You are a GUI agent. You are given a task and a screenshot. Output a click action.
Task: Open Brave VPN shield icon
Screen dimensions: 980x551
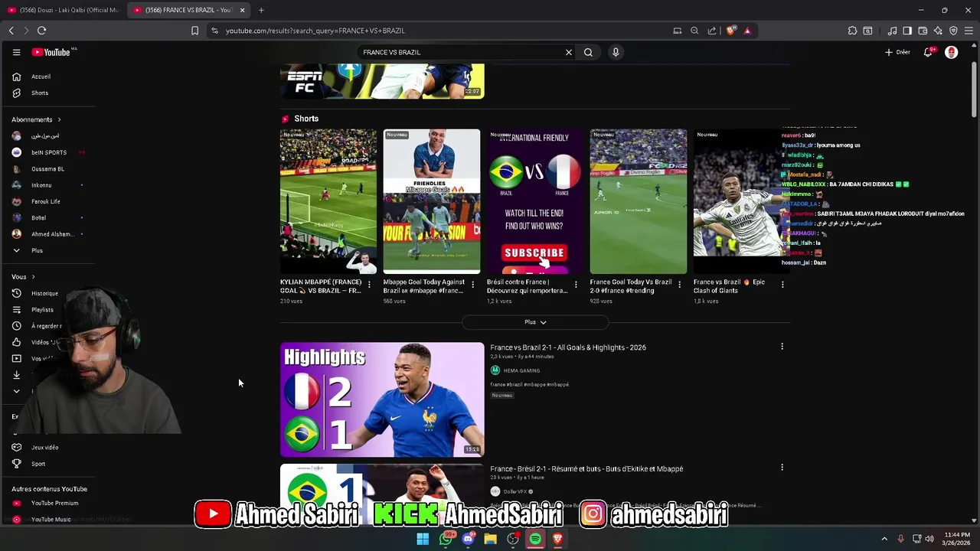point(953,31)
